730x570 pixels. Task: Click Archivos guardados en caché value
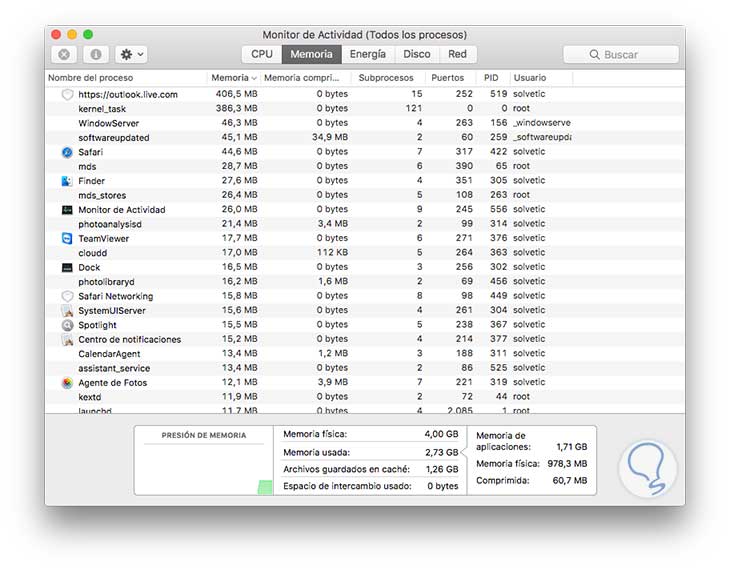tap(442, 469)
